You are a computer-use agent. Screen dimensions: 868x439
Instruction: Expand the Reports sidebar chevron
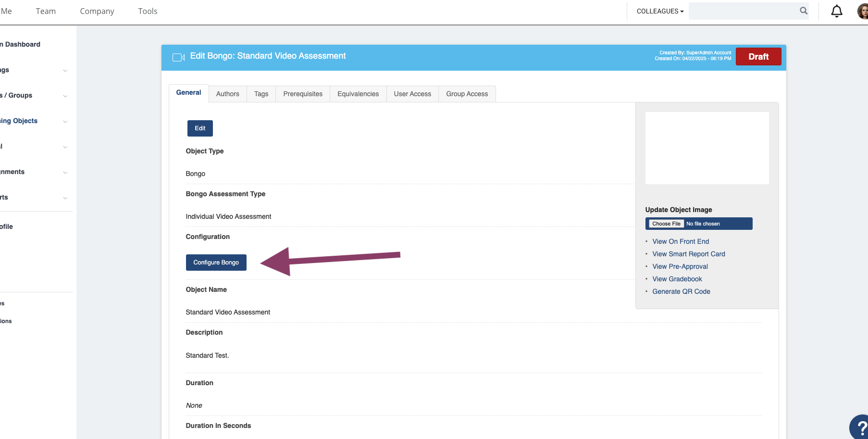pos(65,198)
